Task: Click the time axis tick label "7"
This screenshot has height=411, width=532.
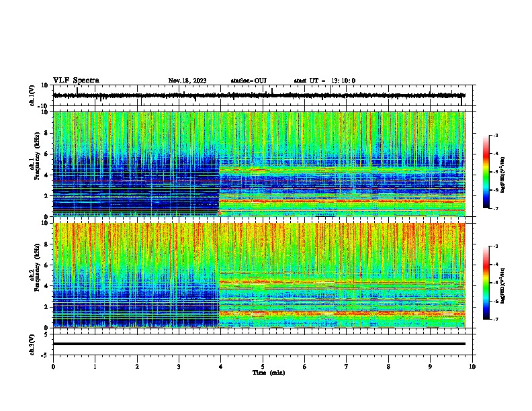Action: 347,367
